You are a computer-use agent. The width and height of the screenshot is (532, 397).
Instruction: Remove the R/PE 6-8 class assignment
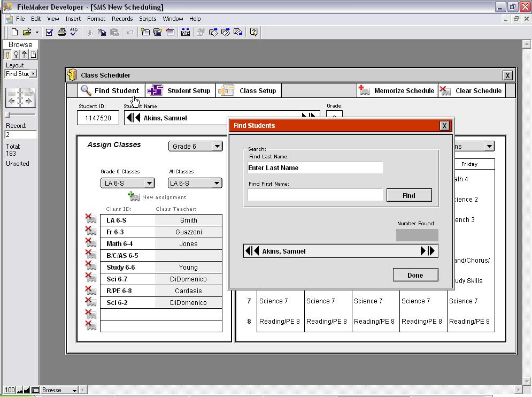point(90,290)
